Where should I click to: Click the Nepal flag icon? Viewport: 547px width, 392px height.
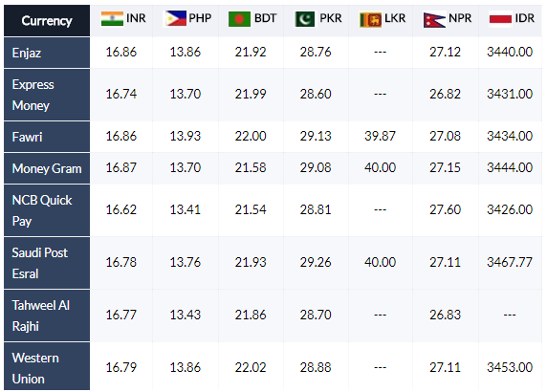(x=434, y=19)
